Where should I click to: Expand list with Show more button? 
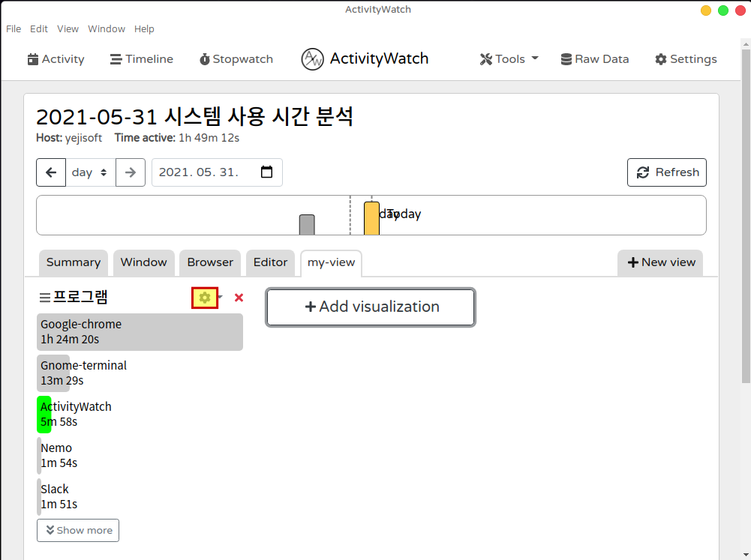(78, 530)
